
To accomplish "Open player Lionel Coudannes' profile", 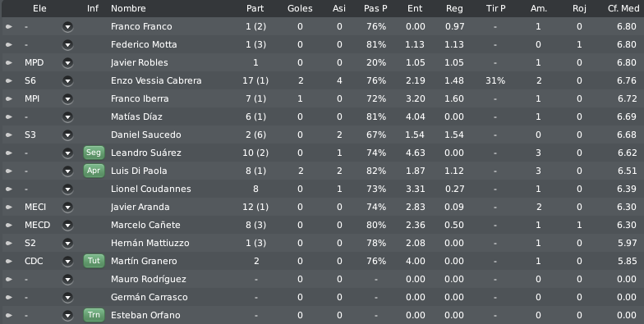I will pos(151,189).
